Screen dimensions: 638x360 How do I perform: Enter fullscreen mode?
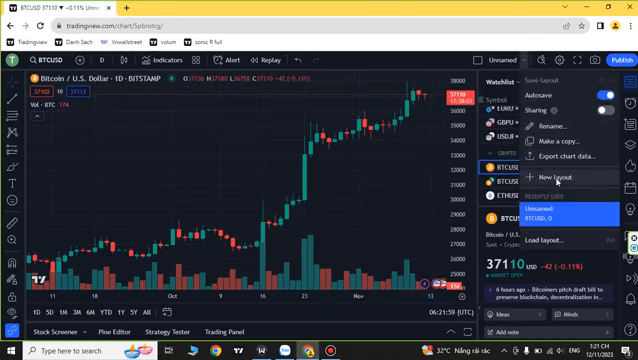[x=577, y=60]
